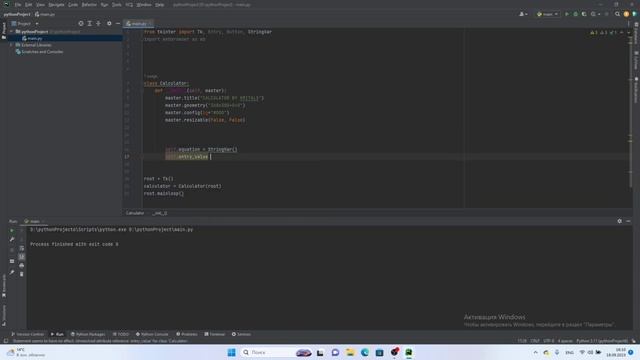
Task: Click the warnings count indicator in the editor
Action: (x=593, y=33)
